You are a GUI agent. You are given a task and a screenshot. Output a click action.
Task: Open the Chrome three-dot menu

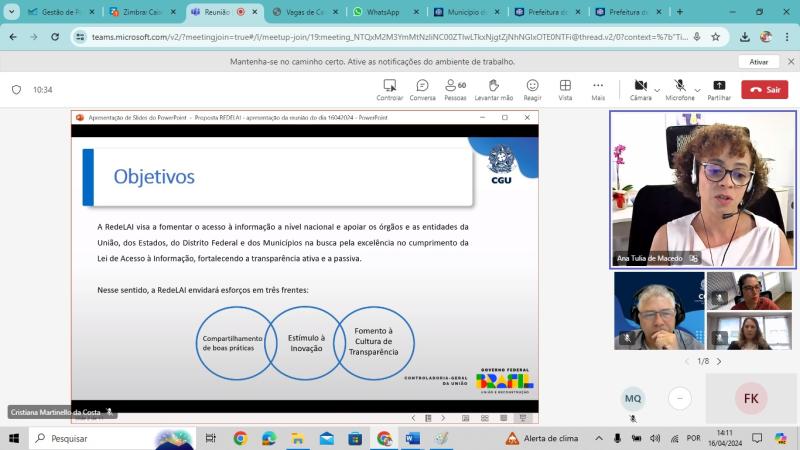tap(787, 37)
